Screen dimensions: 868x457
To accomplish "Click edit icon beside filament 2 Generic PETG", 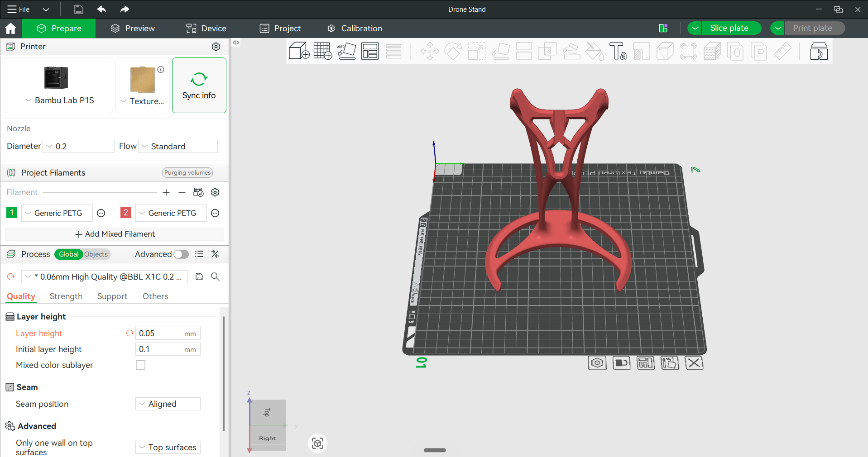I will [216, 213].
